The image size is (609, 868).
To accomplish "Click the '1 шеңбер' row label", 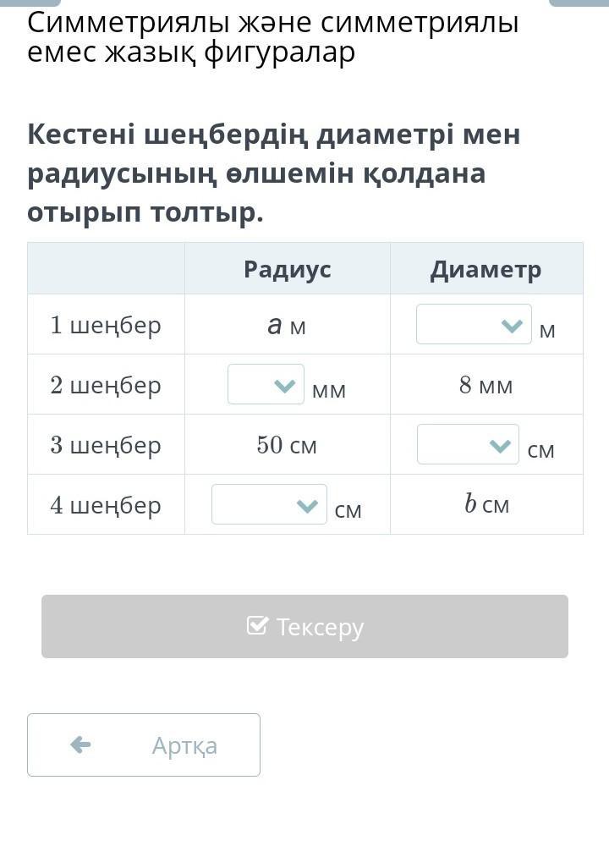I will click(105, 325).
